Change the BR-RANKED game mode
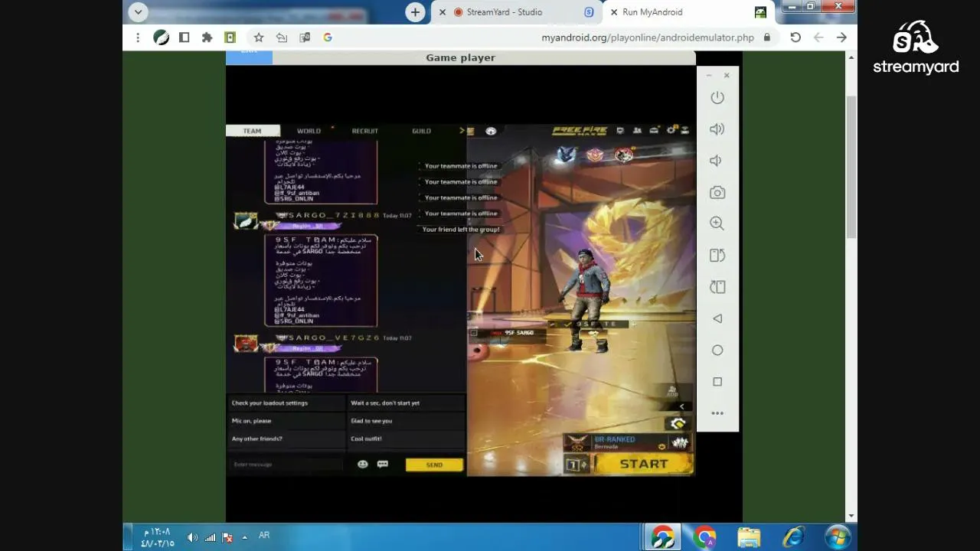The image size is (980, 551). coord(628,442)
